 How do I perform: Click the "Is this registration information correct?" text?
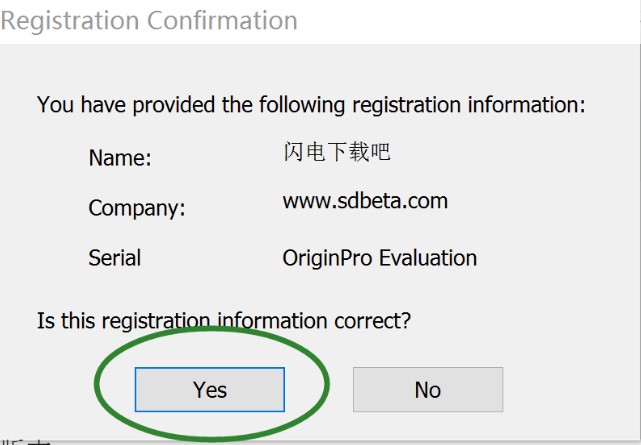coord(225,321)
